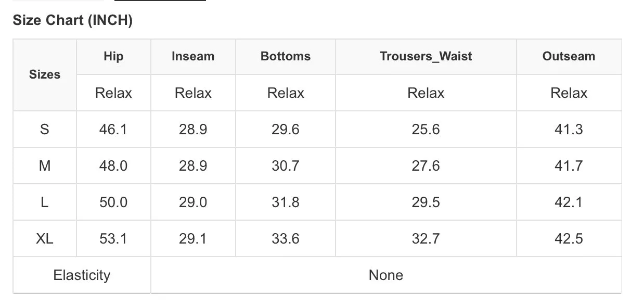This screenshot has height=306, width=644.
Task: Click the Elasticity row label
Action: point(82,275)
